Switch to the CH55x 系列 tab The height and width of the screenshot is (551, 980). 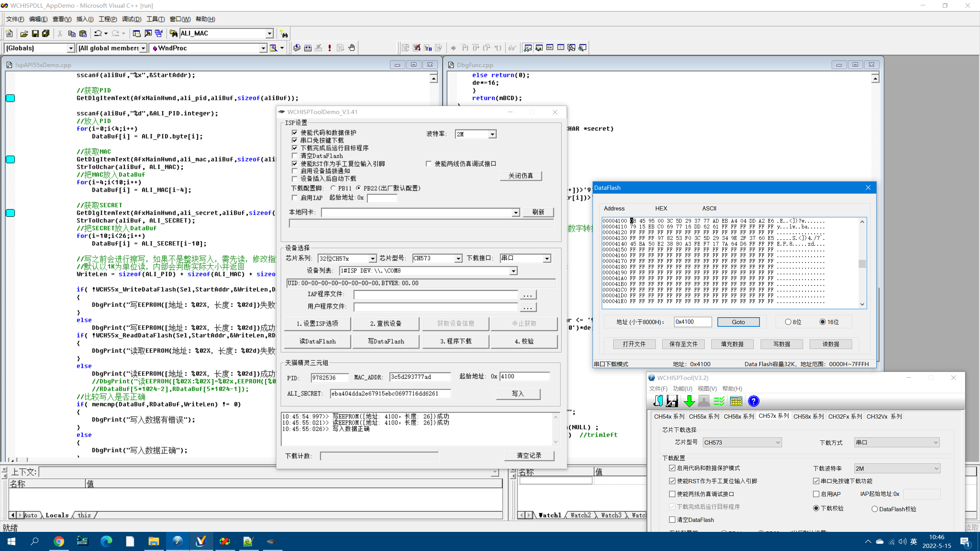tap(704, 416)
